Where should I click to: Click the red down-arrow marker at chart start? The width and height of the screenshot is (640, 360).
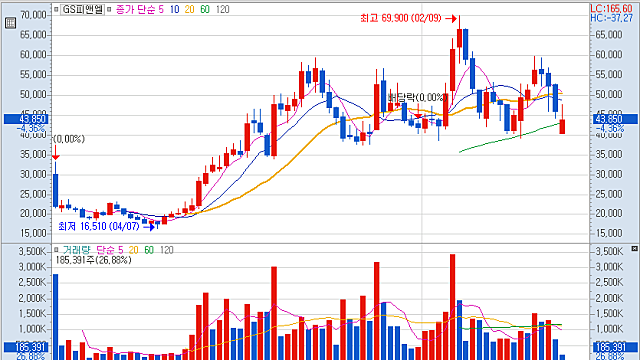pos(56,153)
